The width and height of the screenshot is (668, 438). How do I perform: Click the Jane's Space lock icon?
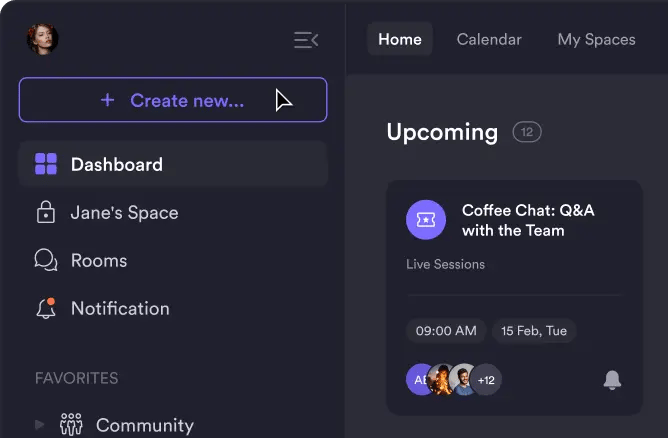[x=46, y=212]
